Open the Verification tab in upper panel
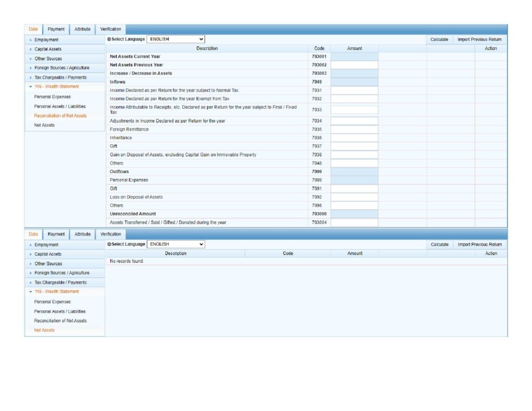 (111, 30)
